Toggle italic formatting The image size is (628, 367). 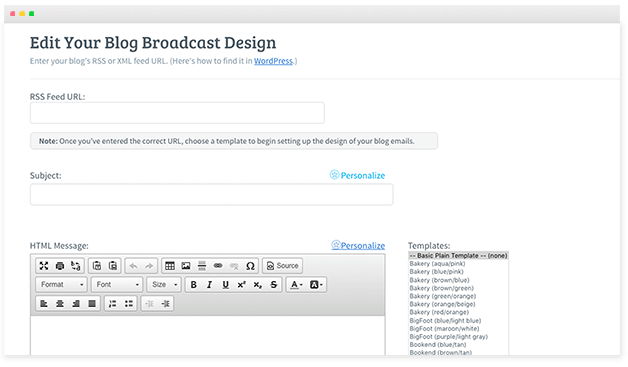[x=209, y=284]
